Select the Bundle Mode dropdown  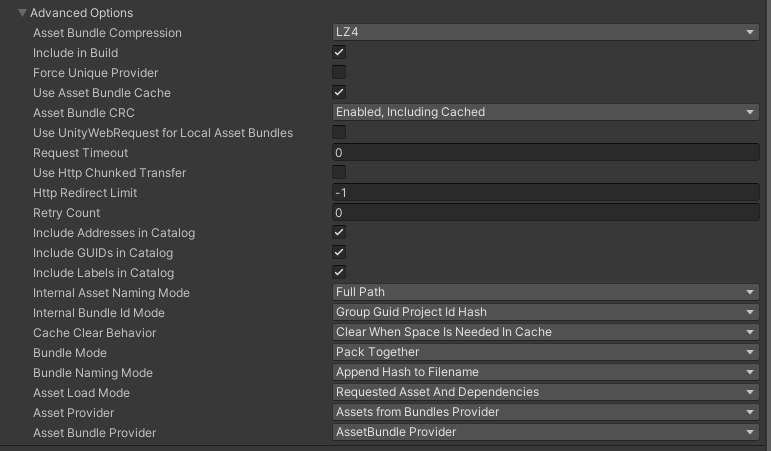click(x=545, y=353)
